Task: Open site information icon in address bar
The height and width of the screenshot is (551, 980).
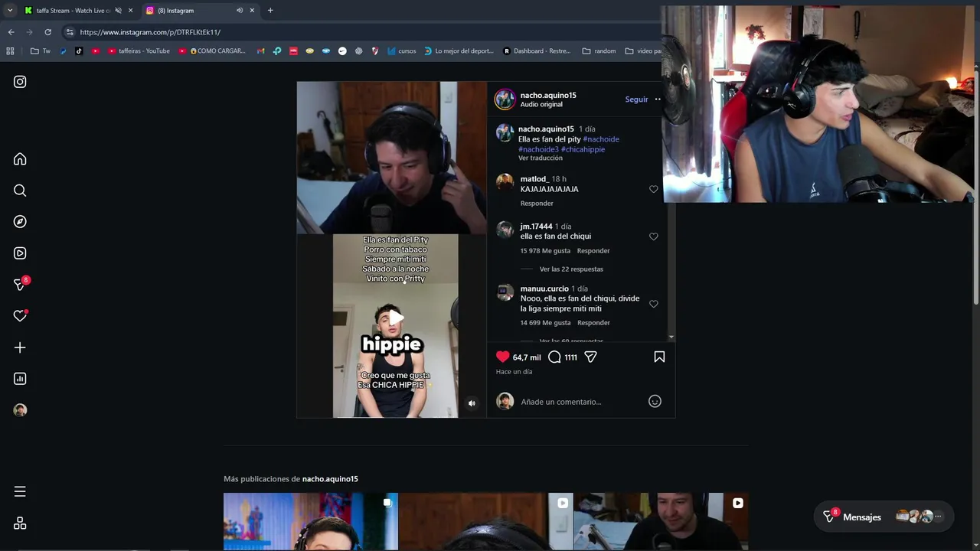Action: point(70,32)
